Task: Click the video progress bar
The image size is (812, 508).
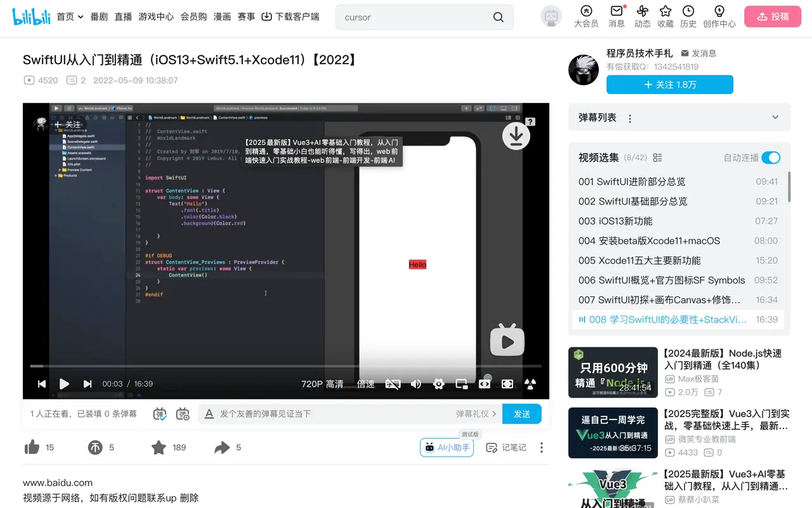Action: pyautogui.click(x=285, y=366)
